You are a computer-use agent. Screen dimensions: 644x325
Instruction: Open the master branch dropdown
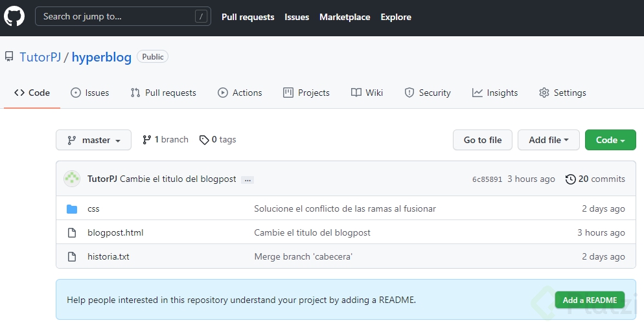[94, 140]
